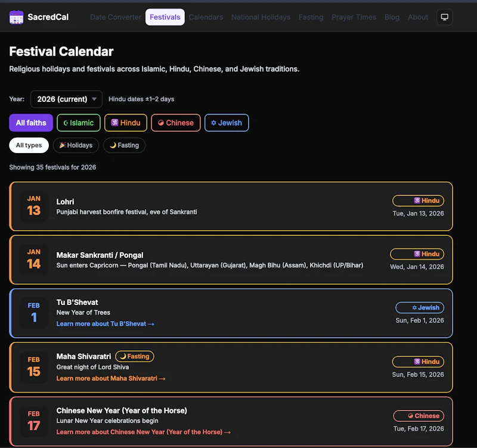The image size is (477, 448).
Task: Click the 'Sun, Feb 1, 2026' date text
Action: coord(420,321)
